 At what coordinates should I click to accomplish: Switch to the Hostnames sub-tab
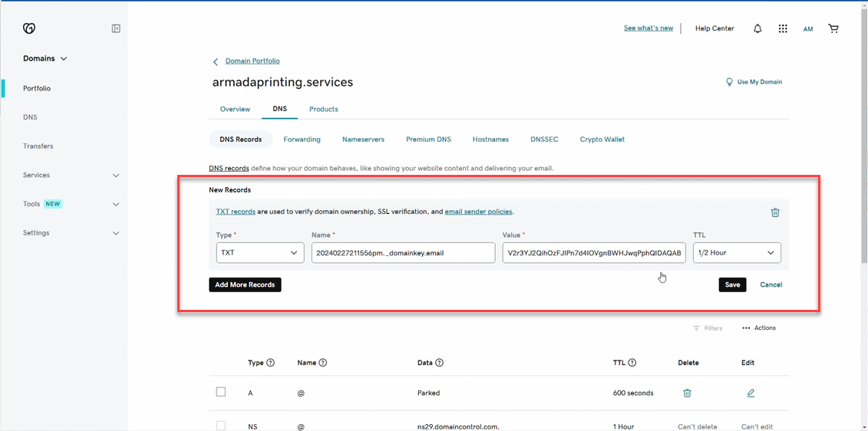[490, 140]
